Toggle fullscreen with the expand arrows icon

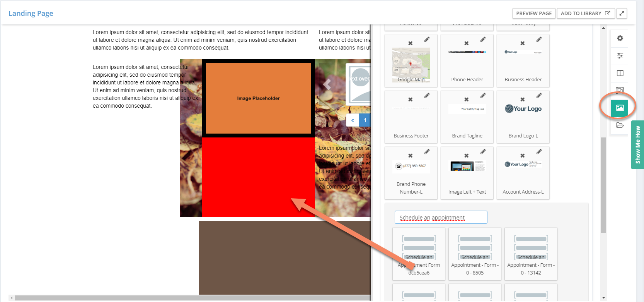click(x=622, y=13)
